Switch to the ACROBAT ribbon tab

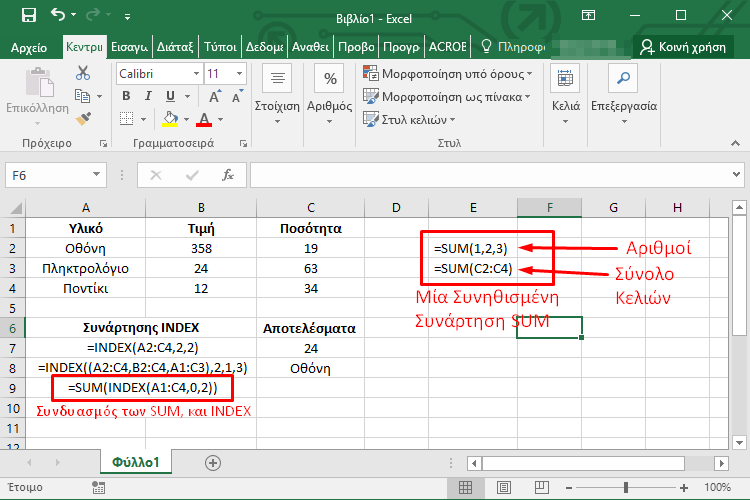tap(447, 47)
